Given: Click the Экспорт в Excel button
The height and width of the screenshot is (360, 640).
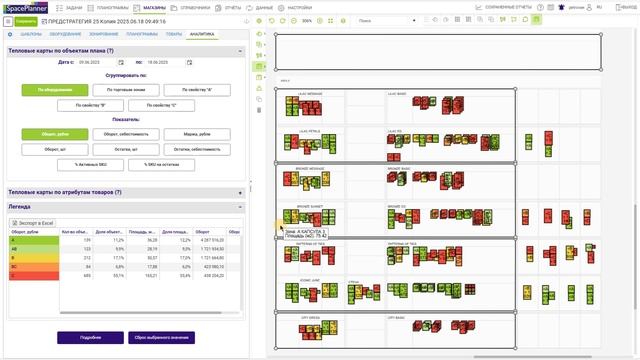Looking at the screenshot, I should [33, 223].
